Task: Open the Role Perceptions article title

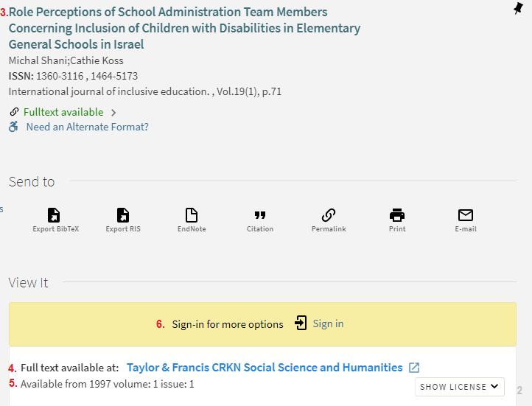Action: (x=184, y=28)
